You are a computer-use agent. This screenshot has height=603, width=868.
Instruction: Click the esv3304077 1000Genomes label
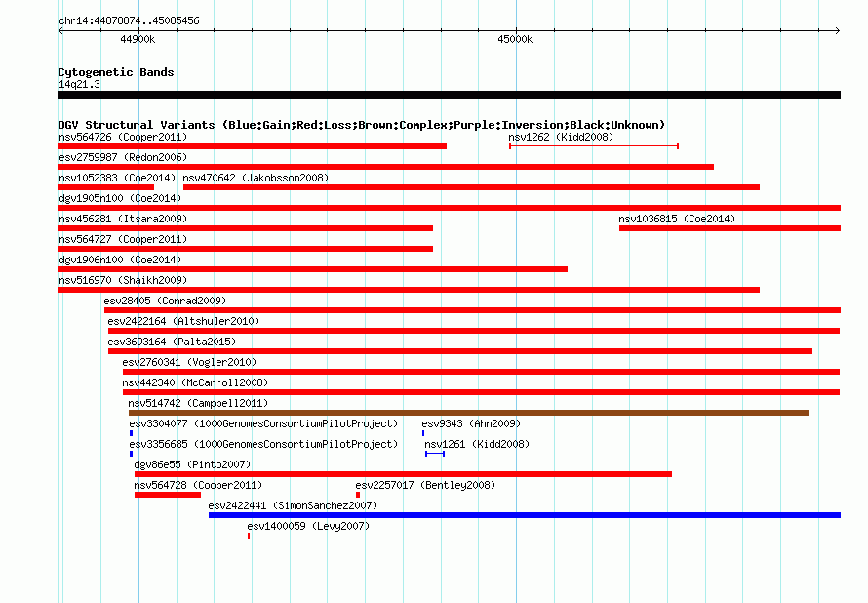(x=263, y=423)
